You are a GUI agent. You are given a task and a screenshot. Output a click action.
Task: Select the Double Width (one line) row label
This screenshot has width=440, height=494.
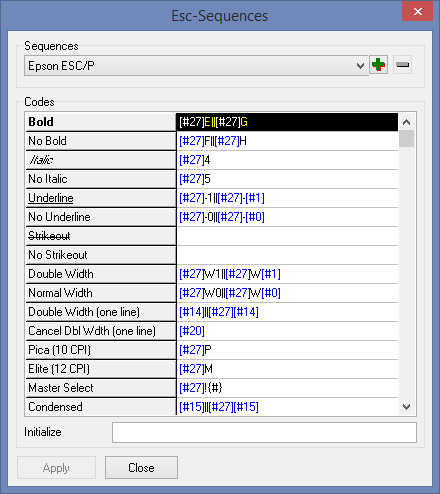click(101, 312)
